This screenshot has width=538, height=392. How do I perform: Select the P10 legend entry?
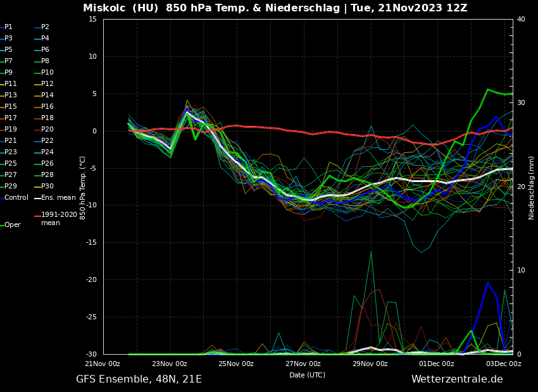click(47, 73)
